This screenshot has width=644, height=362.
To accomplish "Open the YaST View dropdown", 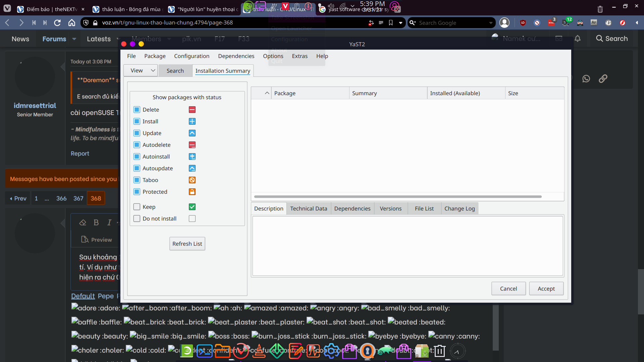I will click(x=141, y=70).
